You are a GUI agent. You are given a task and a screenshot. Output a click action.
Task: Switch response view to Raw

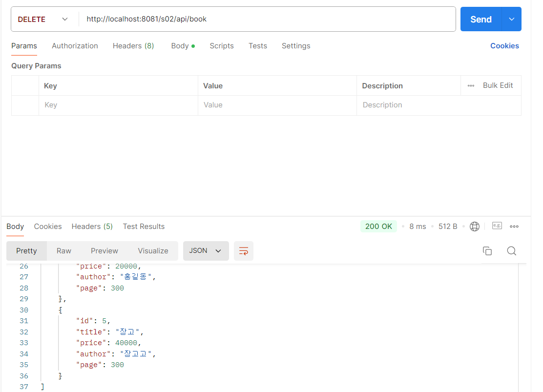pos(63,250)
